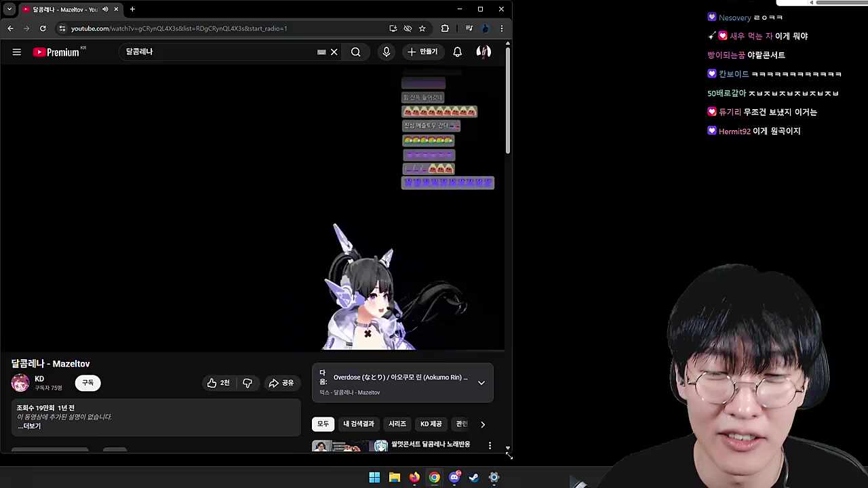Expand the next-up mix playlist panel
The height and width of the screenshot is (488, 868).
click(x=481, y=383)
